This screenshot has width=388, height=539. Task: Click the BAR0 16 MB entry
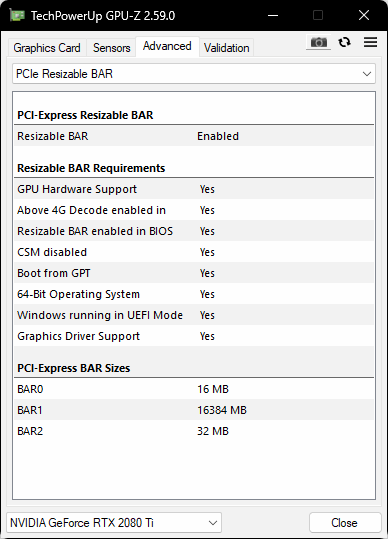pyautogui.click(x=194, y=389)
